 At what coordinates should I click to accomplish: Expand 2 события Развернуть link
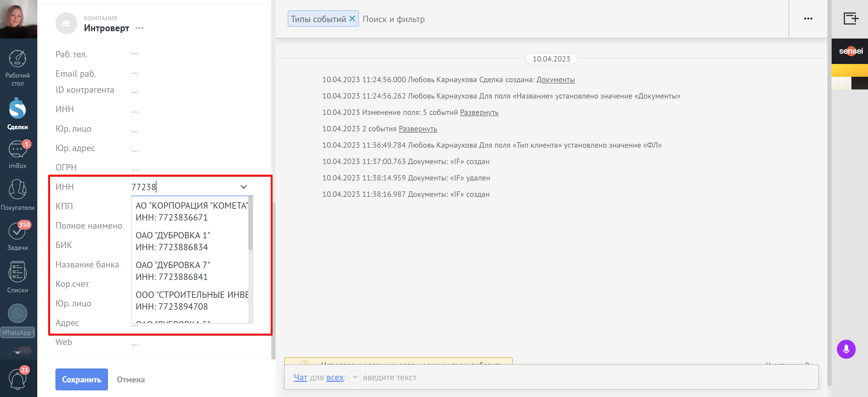pos(417,129)
